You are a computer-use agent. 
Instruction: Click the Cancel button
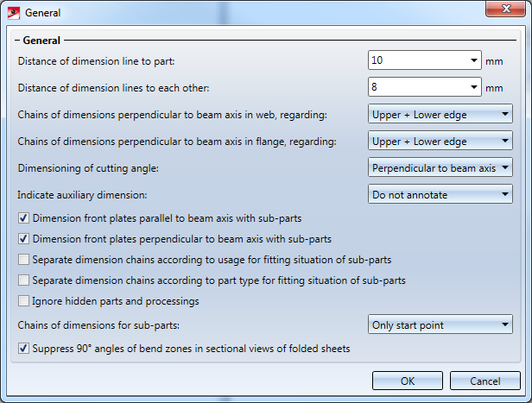(485, 381)
